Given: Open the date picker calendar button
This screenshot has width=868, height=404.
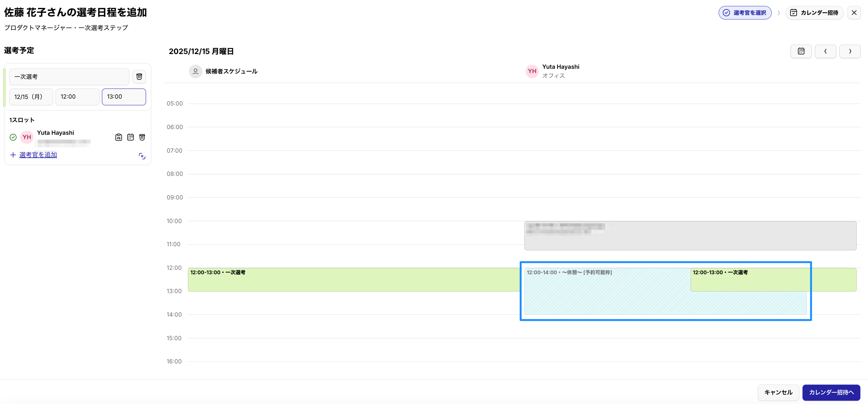Looking at the screenshot, I should coord(801,51).
